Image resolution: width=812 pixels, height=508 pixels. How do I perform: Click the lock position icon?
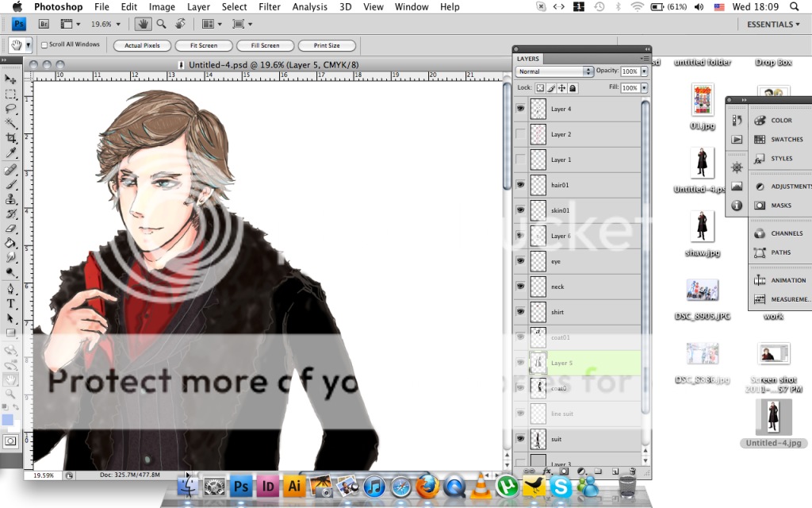coord(562,88)
